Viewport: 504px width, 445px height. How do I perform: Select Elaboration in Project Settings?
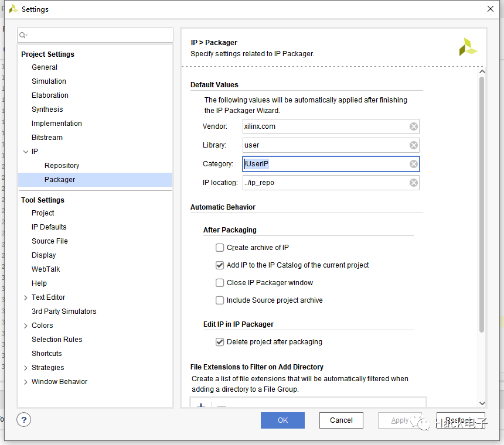50,95
